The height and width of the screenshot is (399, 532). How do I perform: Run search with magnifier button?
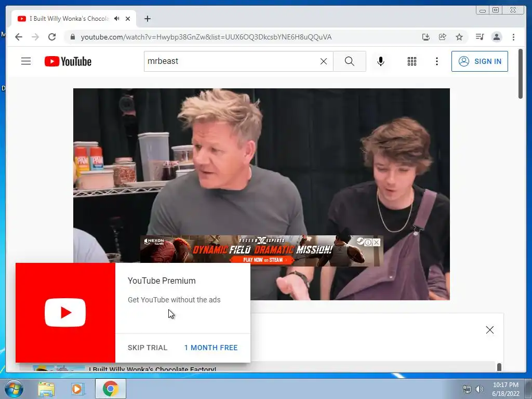click(x=350, y=61)
